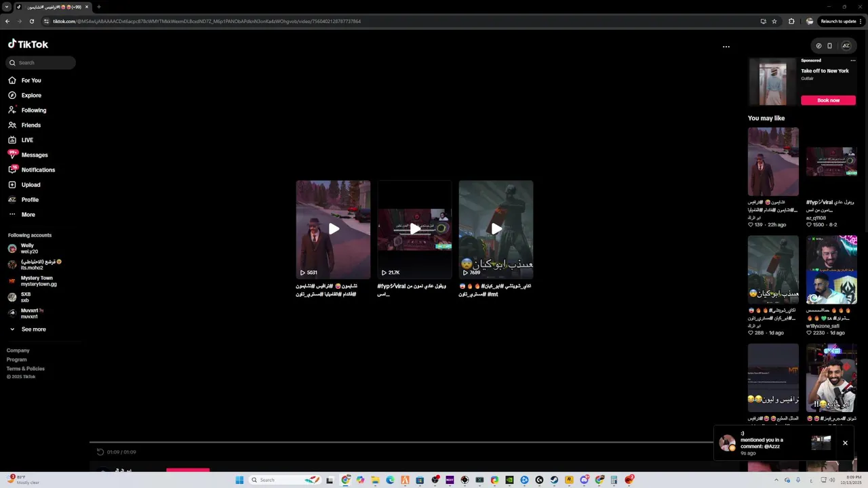
Task: Click the taskbar Search box
Action: tap(286, 480)
